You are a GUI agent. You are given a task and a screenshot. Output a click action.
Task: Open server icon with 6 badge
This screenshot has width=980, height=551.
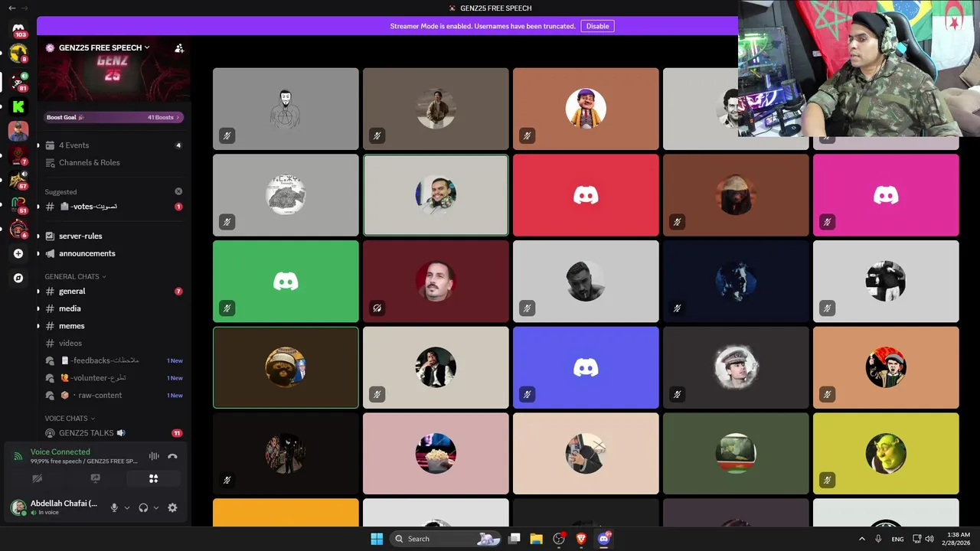click(x=18, y=229)
